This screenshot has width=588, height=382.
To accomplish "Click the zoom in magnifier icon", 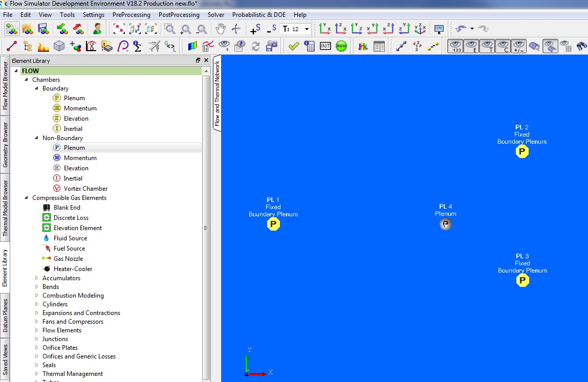I will [x=186, y=29].
